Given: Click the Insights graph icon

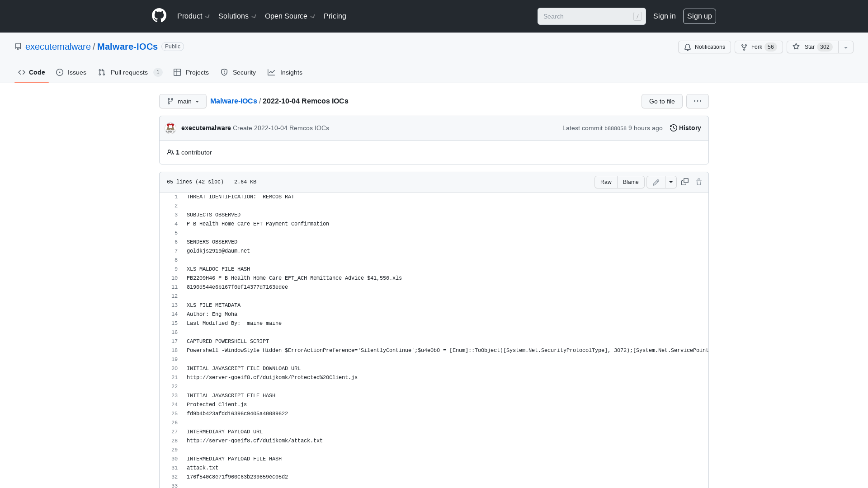Looking at the screenshot, I should pos(271,72).
